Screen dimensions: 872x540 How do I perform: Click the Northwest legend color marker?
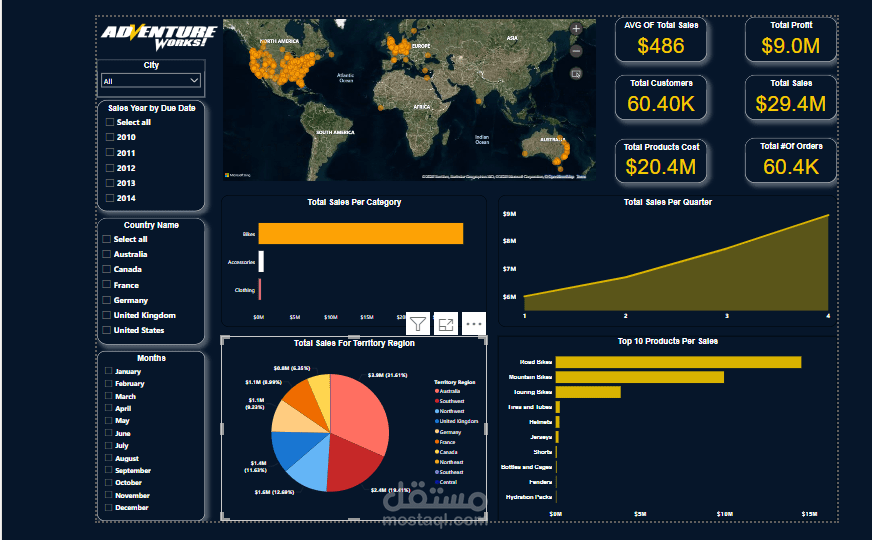pyautogui.click(x=437, y=411)
